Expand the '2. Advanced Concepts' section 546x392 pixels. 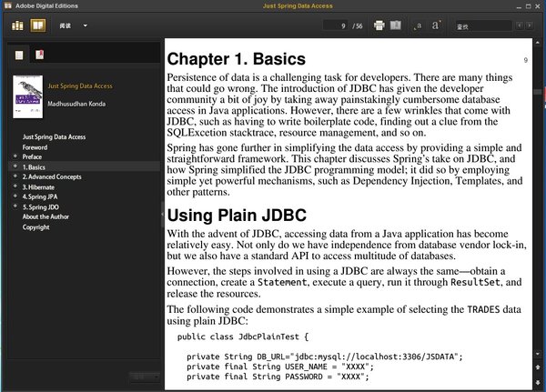click(15, 176)
